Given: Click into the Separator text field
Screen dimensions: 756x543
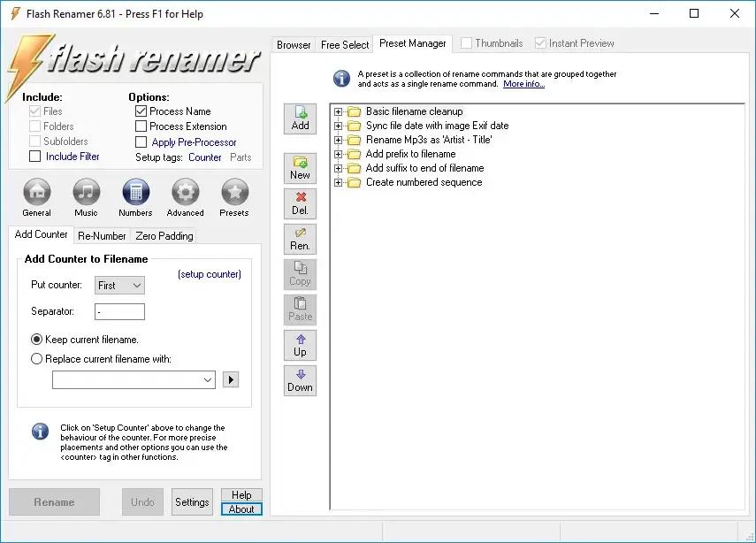Looking at the screenshot, I should point(119,312).
